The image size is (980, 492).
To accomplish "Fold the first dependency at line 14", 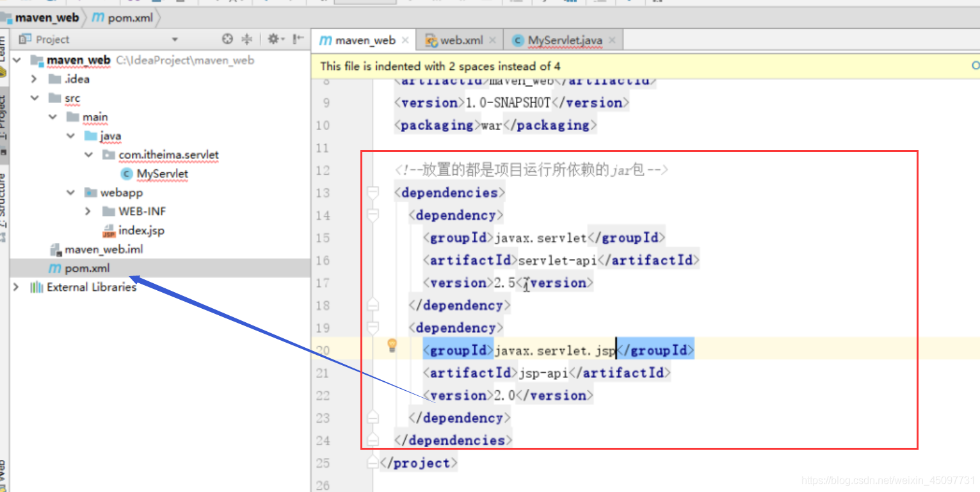I will pyautogui.click(x=373, y=215).
